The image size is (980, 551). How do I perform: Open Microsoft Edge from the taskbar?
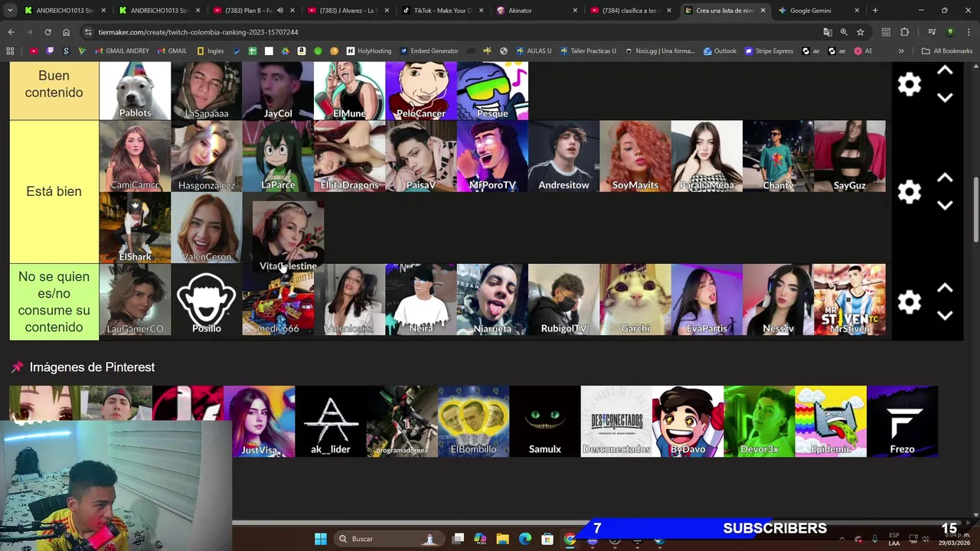(524, 539)
